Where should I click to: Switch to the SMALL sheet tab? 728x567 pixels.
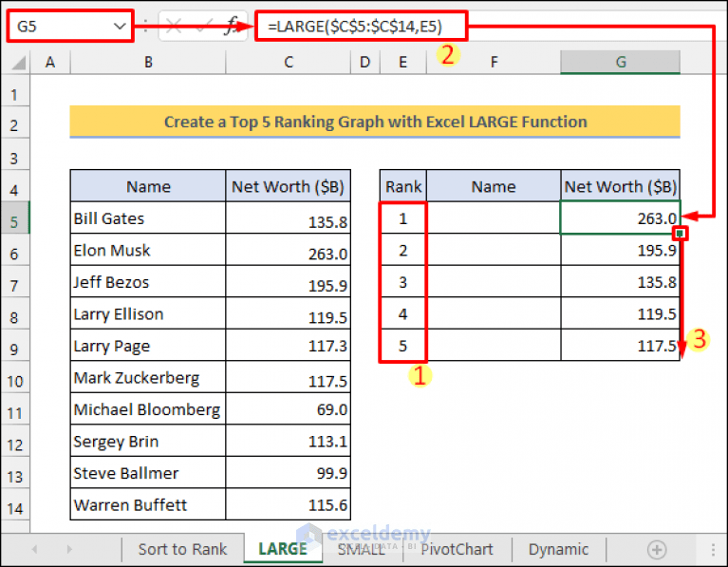(362, 549)
